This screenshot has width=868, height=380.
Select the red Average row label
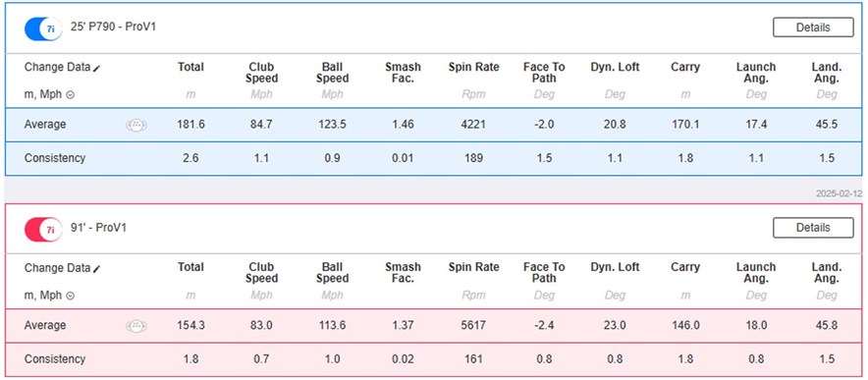tap(45, 325)
